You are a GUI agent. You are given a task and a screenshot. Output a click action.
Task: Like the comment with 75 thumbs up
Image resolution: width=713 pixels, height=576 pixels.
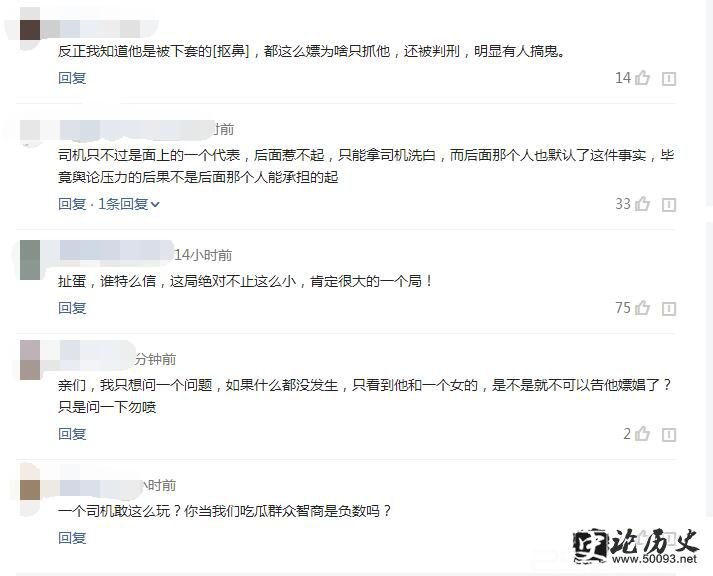(x=642, y=308)
